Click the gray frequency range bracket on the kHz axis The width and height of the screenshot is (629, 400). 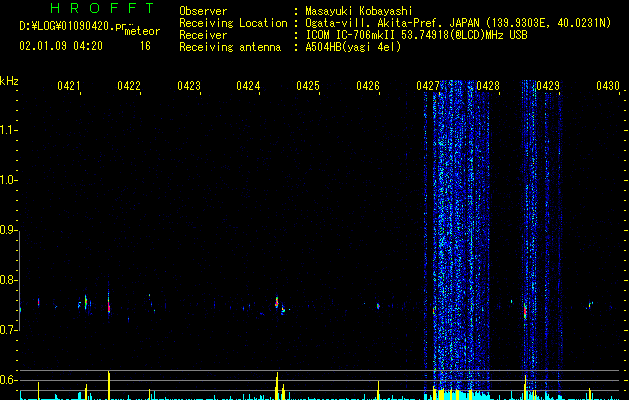pyautogui.click(x=20, y=280)
